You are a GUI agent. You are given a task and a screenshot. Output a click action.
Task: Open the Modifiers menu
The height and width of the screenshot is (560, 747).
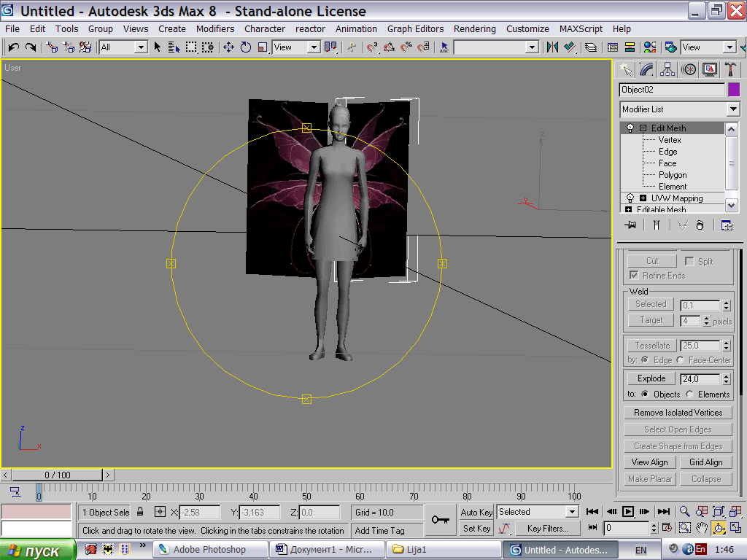[215, 29]
